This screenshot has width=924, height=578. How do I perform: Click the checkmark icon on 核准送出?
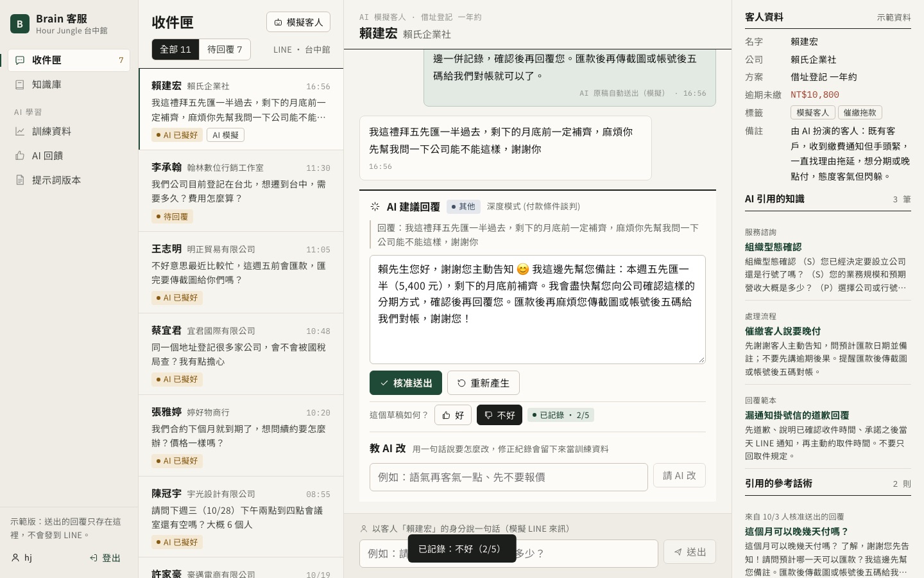point(384,383)
